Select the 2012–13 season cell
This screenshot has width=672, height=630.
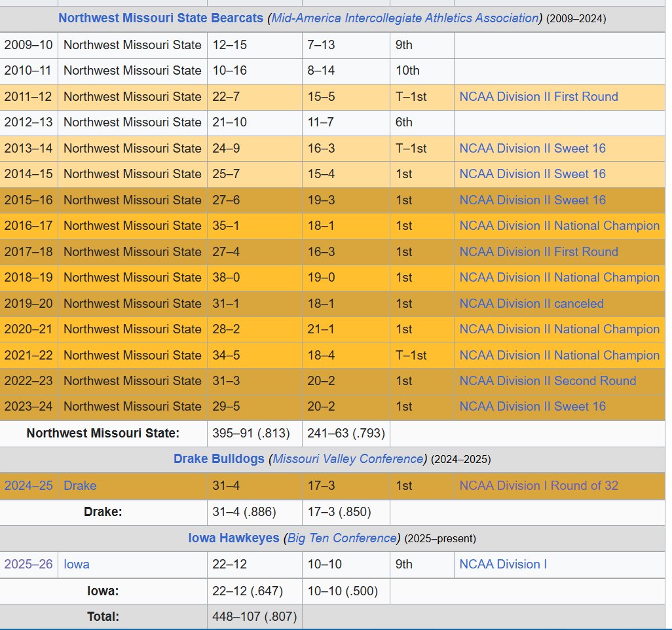29,122
